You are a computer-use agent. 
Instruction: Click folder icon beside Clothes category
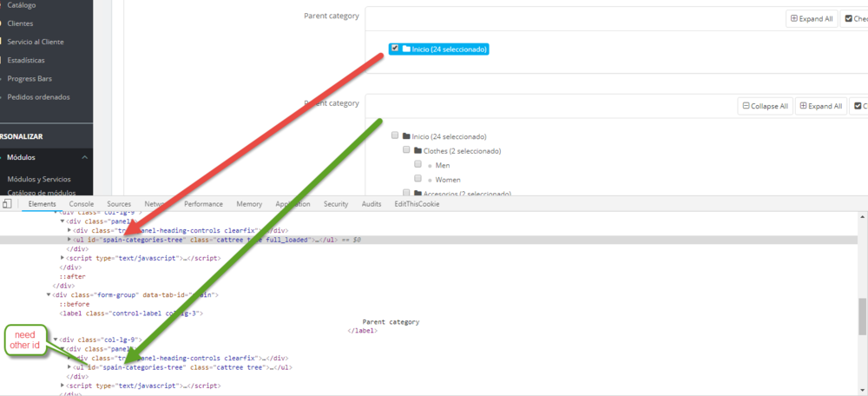click(418, 150)
